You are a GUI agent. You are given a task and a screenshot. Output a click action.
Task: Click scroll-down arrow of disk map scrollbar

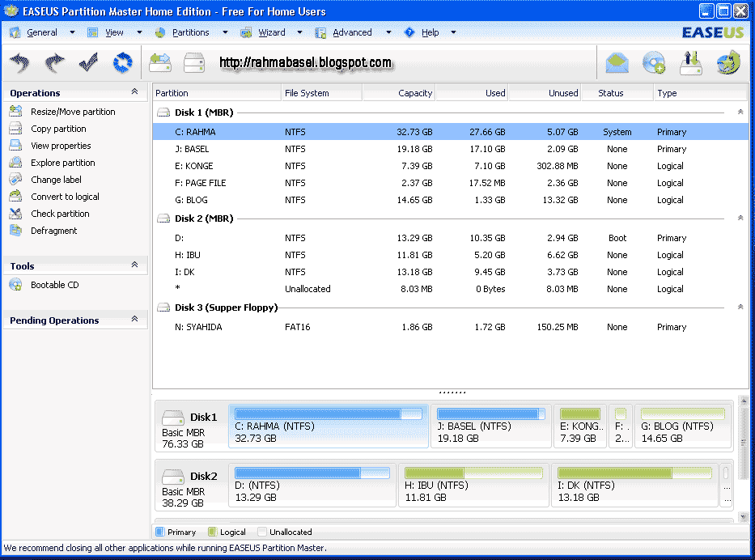click(x=743, y=516)
